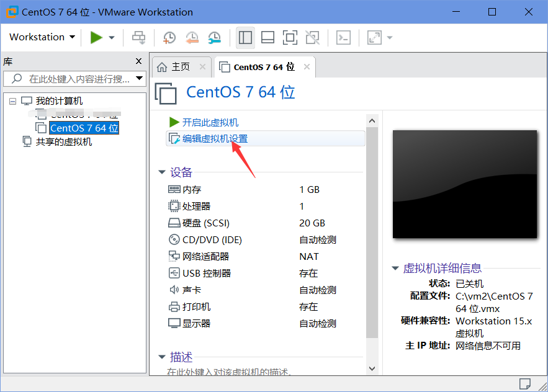The width and height of the screenshot is (548, 392).
Task: Click the processor chip icon
Action: tap(174, 206)
